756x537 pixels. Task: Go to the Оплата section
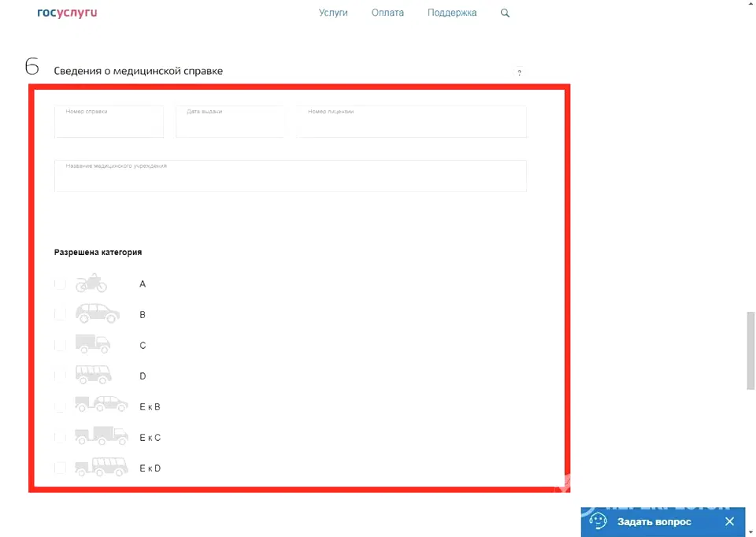pos(387,13)
